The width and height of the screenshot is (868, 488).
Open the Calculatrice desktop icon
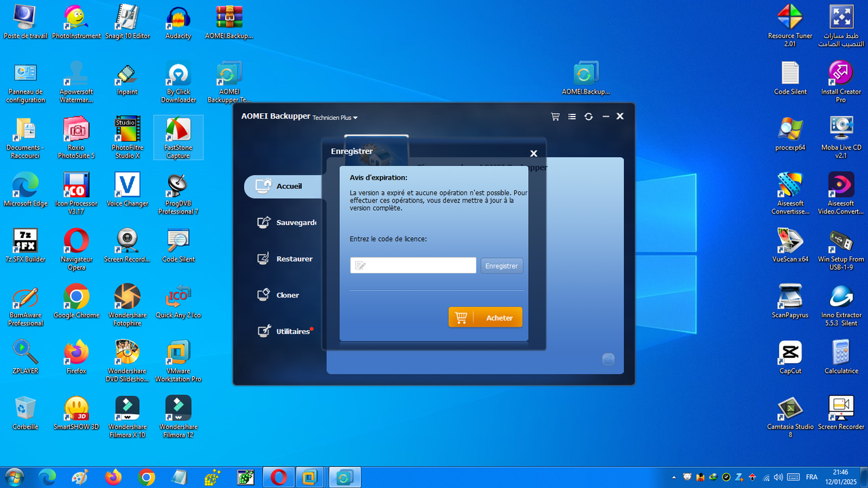coord(841,357)
